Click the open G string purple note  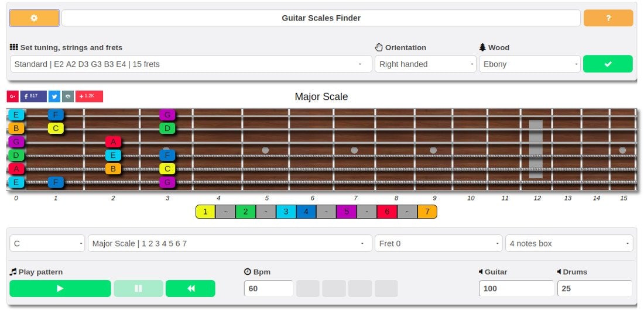coord(16,142)
